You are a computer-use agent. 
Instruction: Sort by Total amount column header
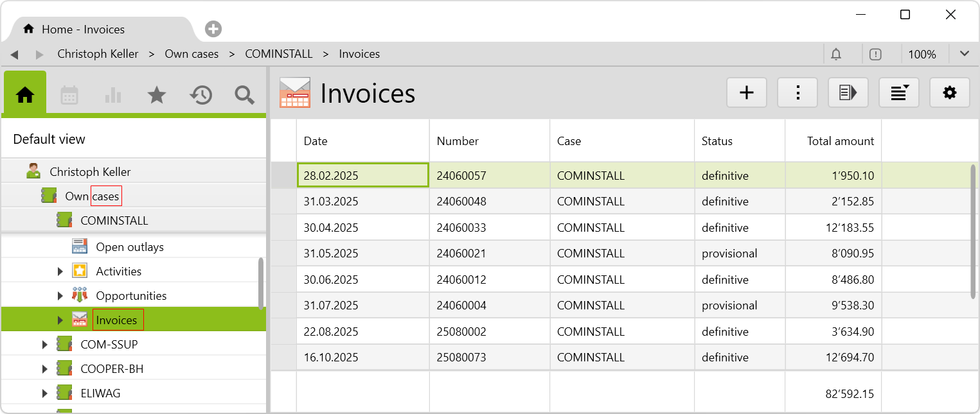840,141
